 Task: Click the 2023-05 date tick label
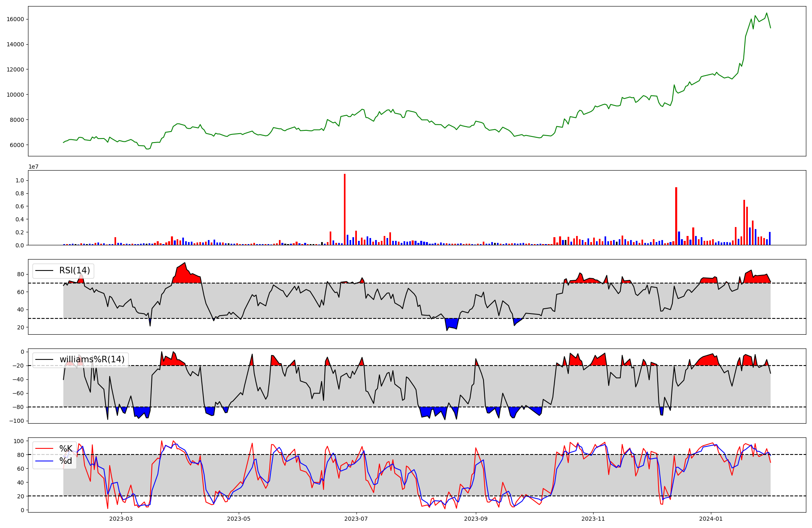[239, 519]
